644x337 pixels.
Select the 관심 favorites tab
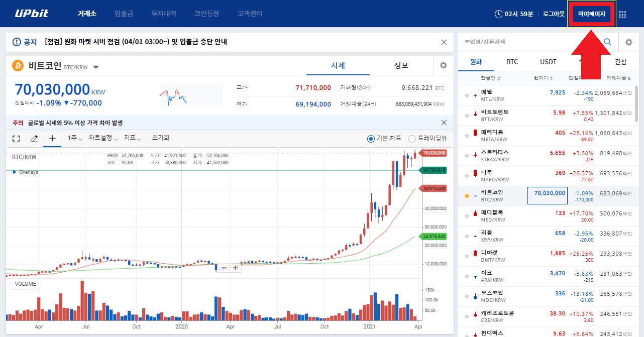tap(620, 62)
